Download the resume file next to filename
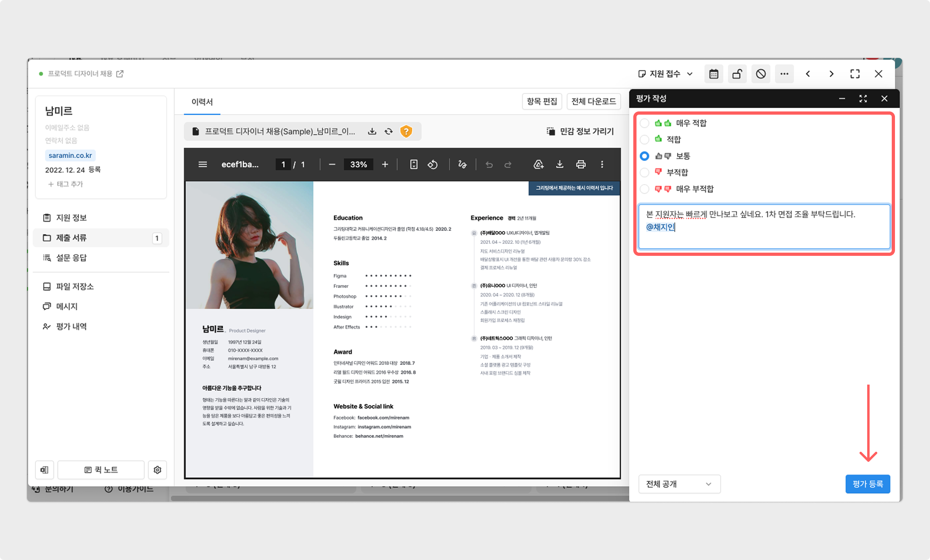The height and width of the screenshot is (560, 930). (x=372, y=132)
